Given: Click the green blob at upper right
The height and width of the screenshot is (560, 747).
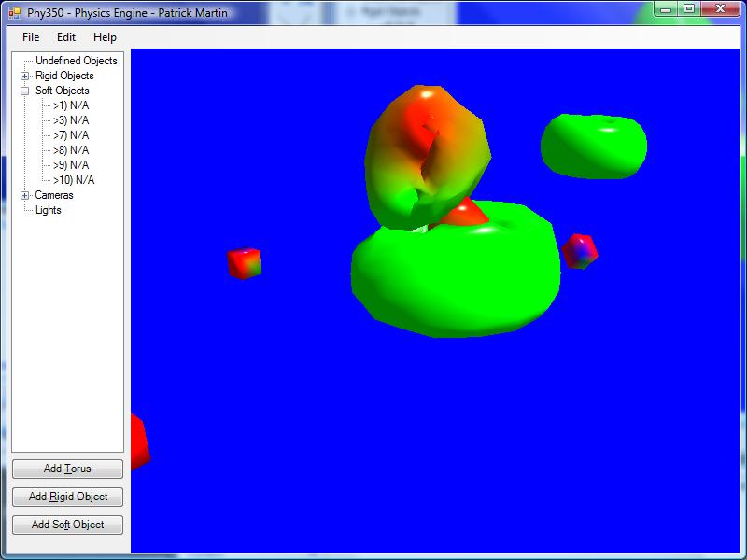Looking at the screenshot, I should (594, 147).
